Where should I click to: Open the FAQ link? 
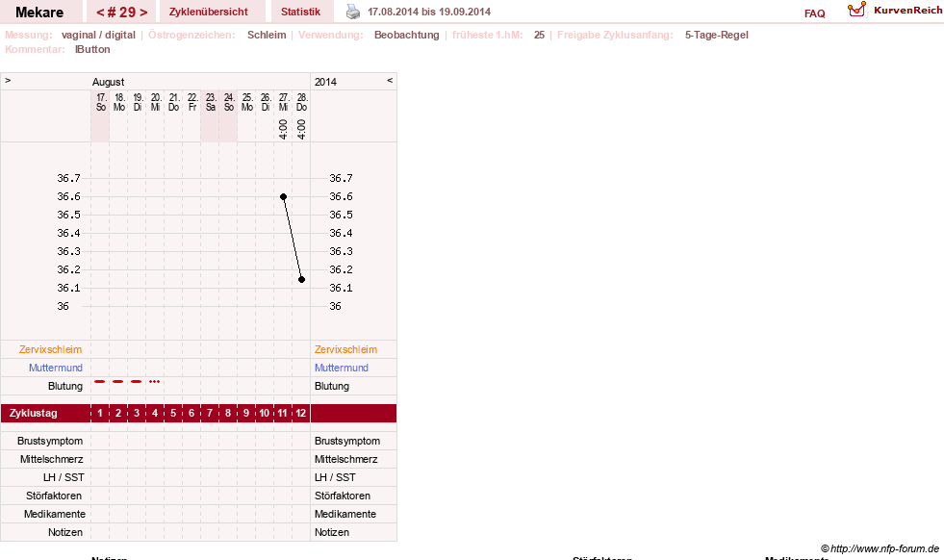[814, 13]
